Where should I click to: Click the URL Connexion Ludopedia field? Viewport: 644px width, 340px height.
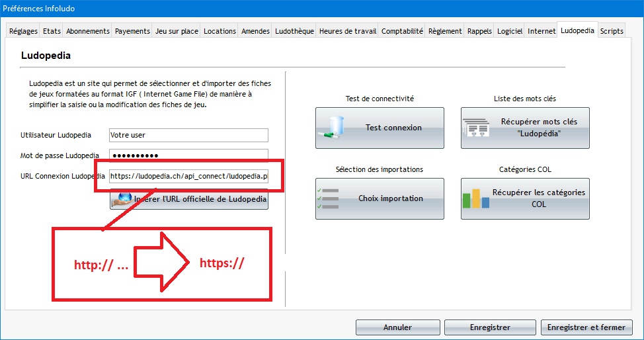click(188, 176)
